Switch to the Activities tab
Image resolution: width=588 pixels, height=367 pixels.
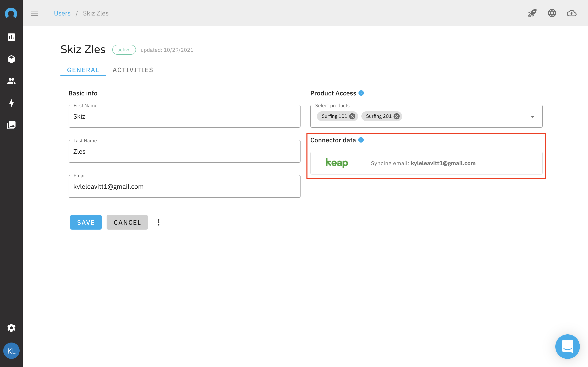pos(133,70)
